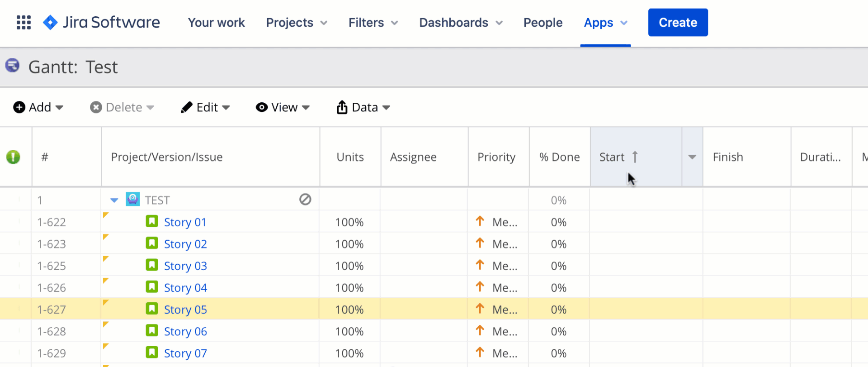The height and width of the screenshot is (367, 868).
Task: Open the Add dropdown menu
Action: (x=38, y=107)
